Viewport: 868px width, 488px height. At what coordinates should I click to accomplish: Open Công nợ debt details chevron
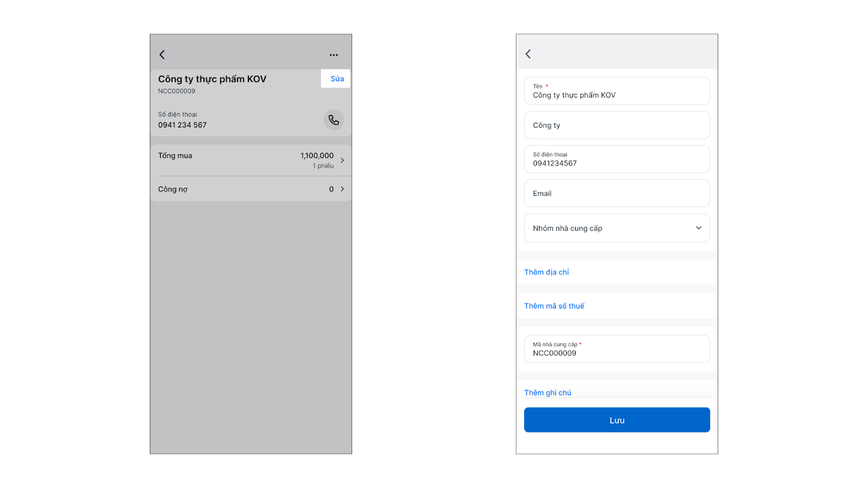[342, 189]
